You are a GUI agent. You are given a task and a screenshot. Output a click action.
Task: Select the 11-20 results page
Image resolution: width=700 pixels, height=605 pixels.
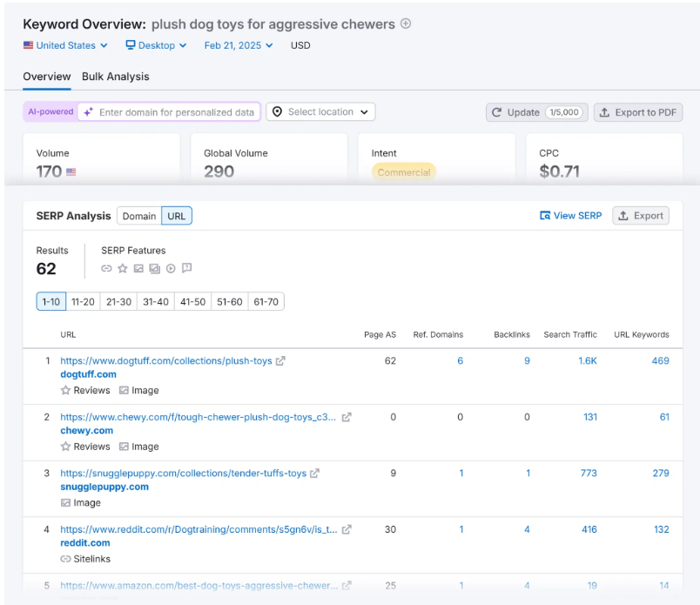(83, 302)
